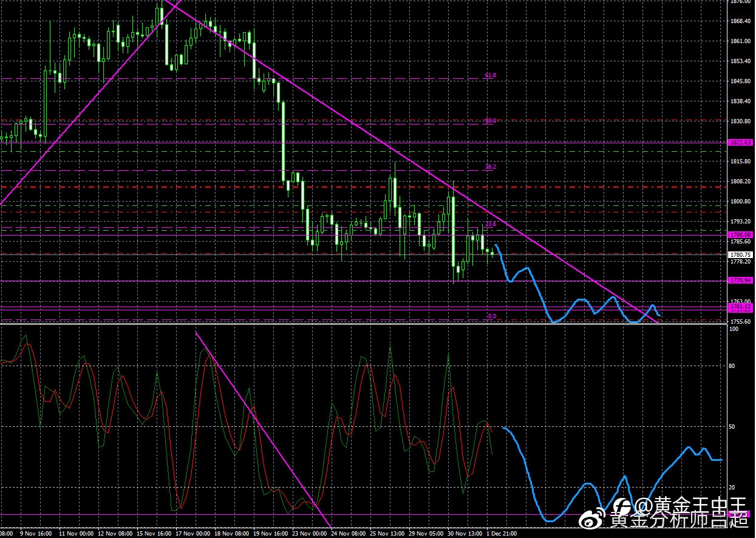This screenshot has width=756, height=538.
Task: Click the 1770.94 magenta price label
Action: pos(741,280)
